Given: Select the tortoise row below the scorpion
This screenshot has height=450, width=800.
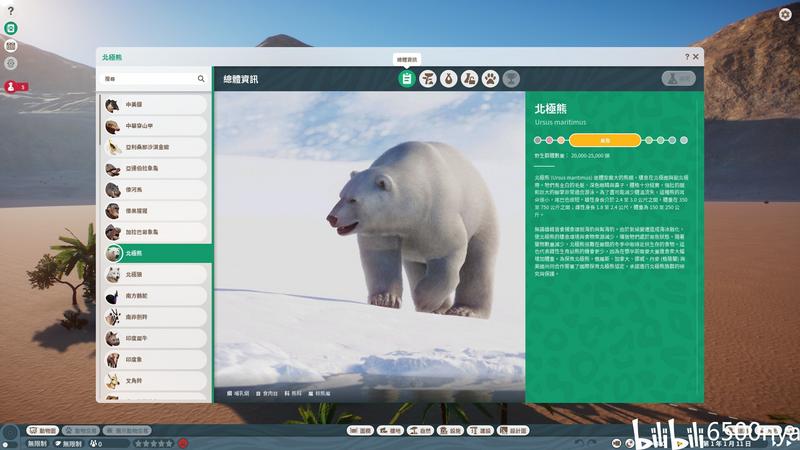Looking at the screenshot, I should 155,168.
